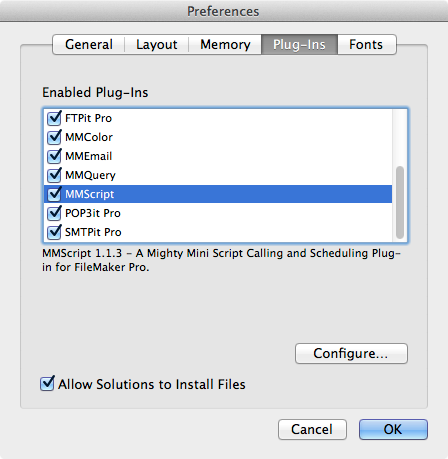Toggle the POP3it Pro checkbox
Viewport: 448px width, 459px height.
point(54,213)
